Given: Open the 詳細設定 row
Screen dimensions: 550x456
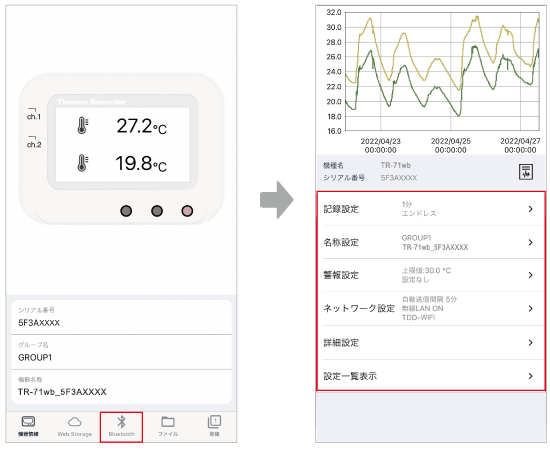Looking at the screenshot, I should click(431, 342).
